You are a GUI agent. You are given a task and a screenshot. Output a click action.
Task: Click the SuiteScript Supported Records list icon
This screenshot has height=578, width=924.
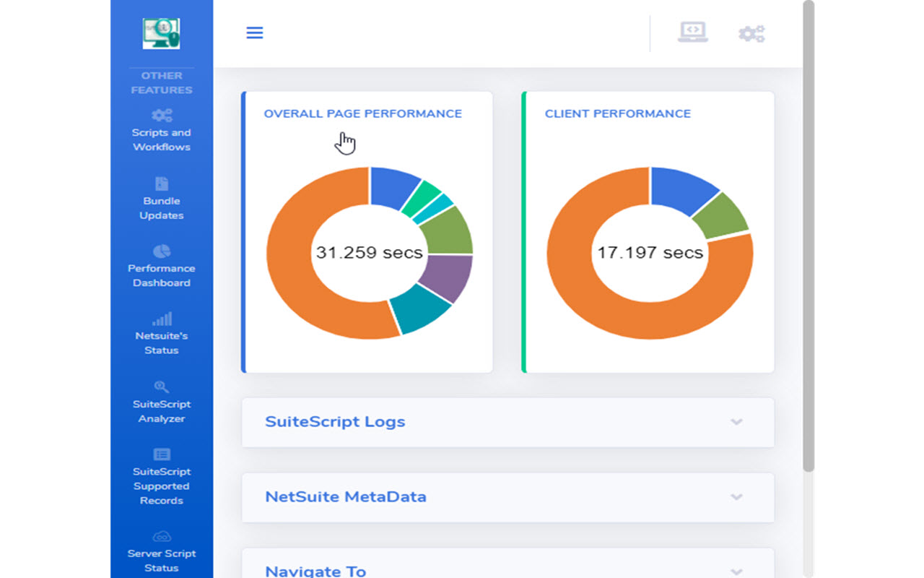161,455
